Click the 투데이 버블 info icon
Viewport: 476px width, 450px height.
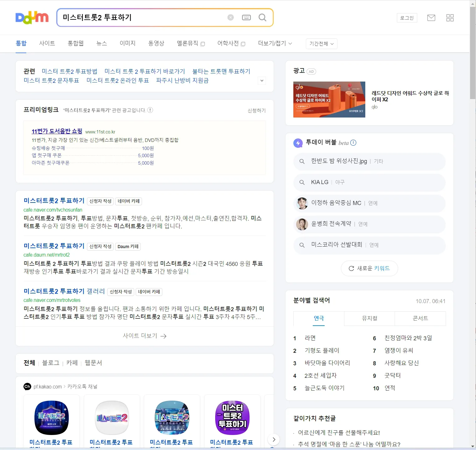click(x=353, y=143)
